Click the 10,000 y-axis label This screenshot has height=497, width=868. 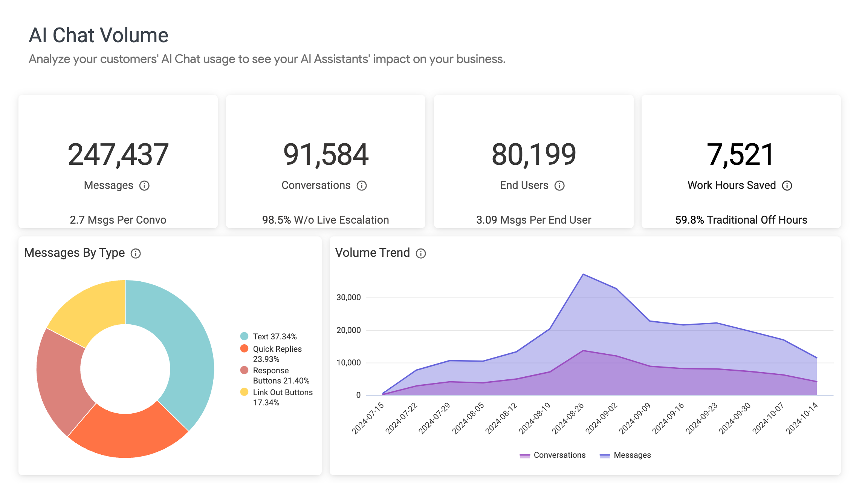(x=348, y=363)
